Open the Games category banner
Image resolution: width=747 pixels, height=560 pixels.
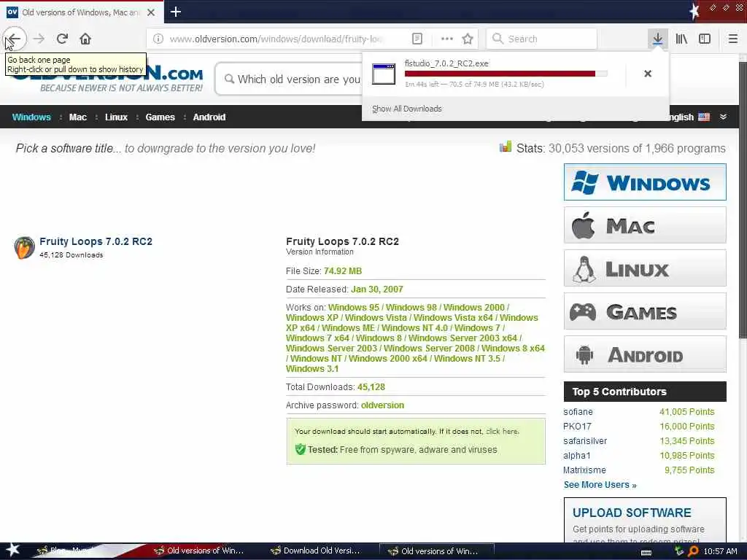645,311
